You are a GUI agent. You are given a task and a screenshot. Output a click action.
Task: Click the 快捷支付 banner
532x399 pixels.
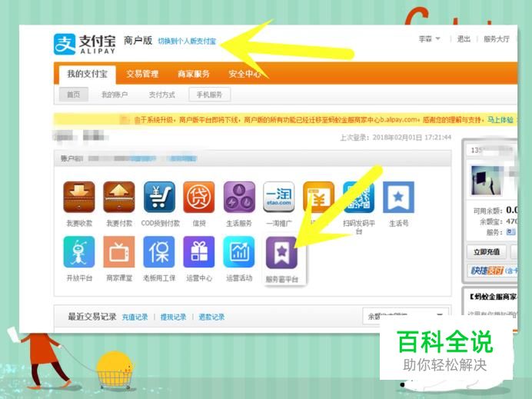492,271
